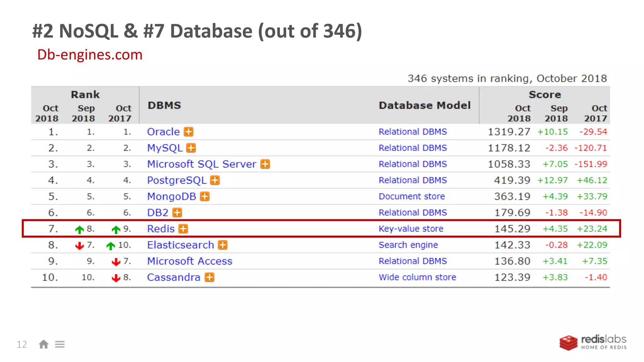Click SQL Server yearly change -151.99
The width and height of the screenshot is (644, 362).
(591, 164)
